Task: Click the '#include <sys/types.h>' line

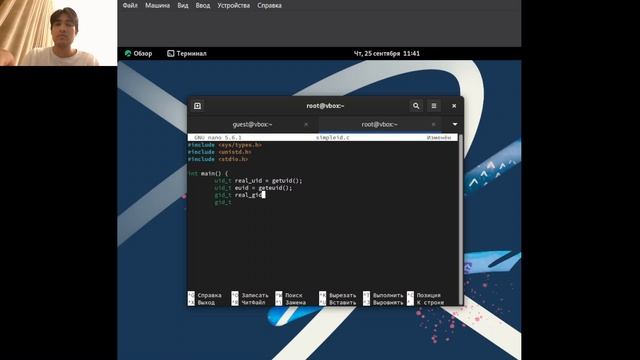Action: click(x=225, y=145)
